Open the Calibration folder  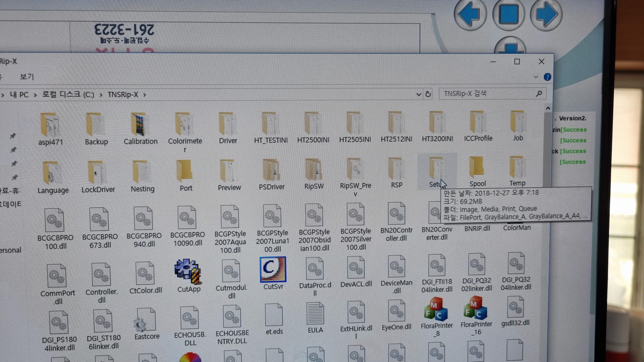[141, 129]
